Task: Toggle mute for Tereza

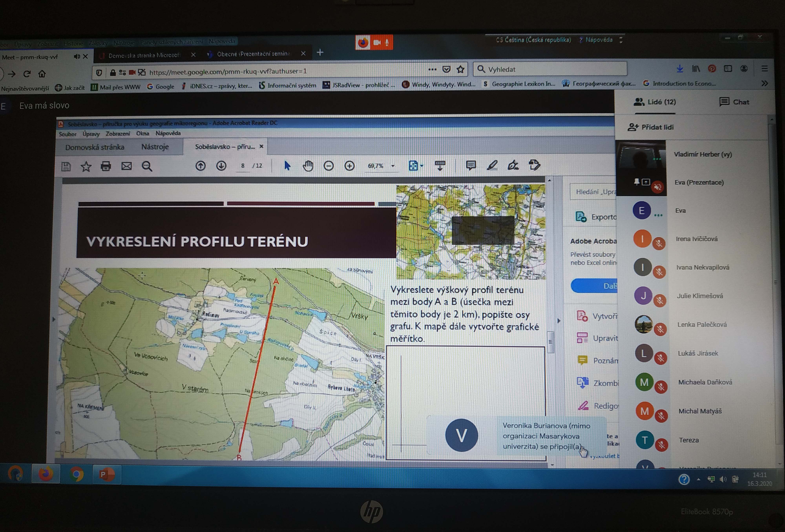Action: click(x=662, y=445)
